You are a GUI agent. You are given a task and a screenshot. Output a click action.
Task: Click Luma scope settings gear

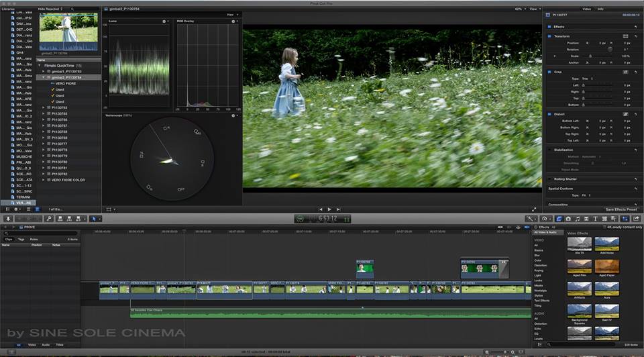[164, 21]
